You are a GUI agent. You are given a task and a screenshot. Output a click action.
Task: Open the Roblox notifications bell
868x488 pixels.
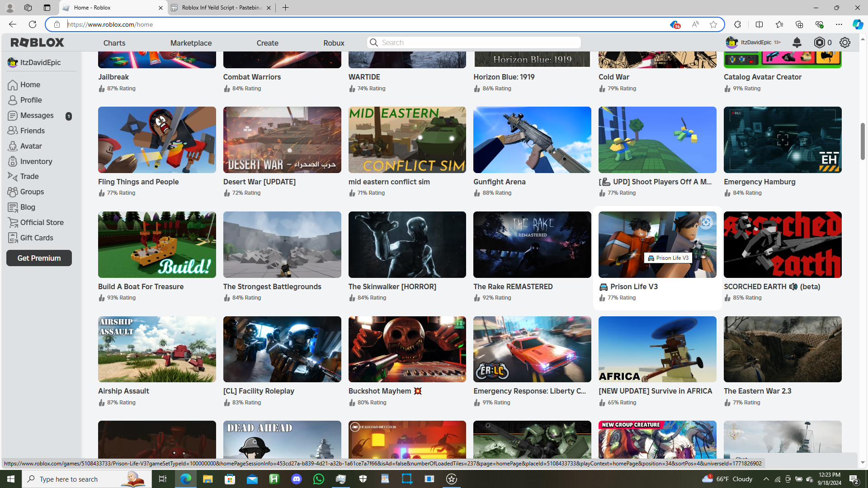pyautogui.click(x=797, y=42)
